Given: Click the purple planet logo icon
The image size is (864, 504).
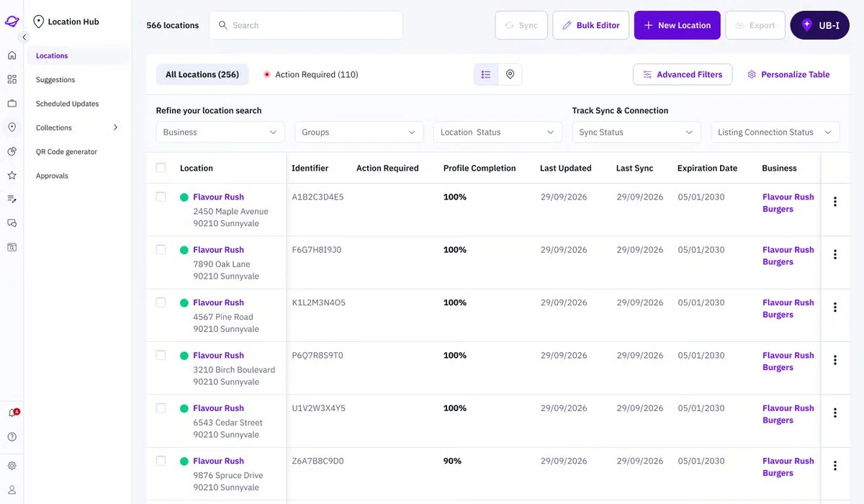Looking at the screenshot, I should [x=12, y=22].
